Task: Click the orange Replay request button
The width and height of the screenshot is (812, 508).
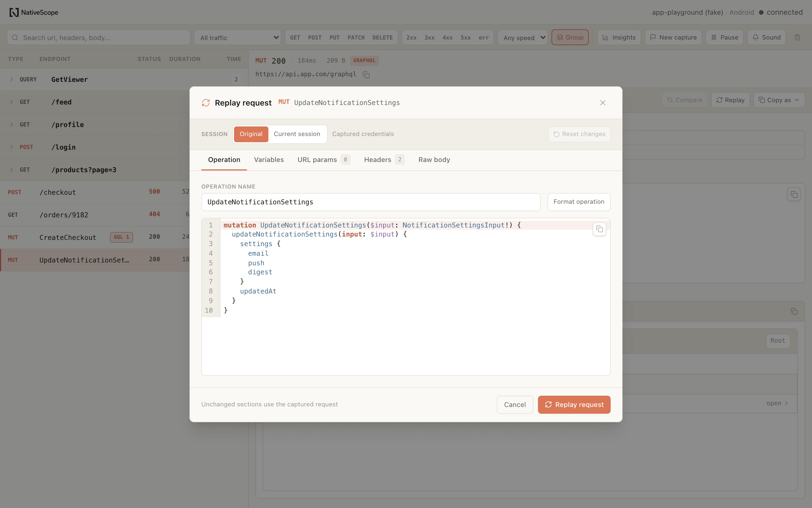Action: 574,404
